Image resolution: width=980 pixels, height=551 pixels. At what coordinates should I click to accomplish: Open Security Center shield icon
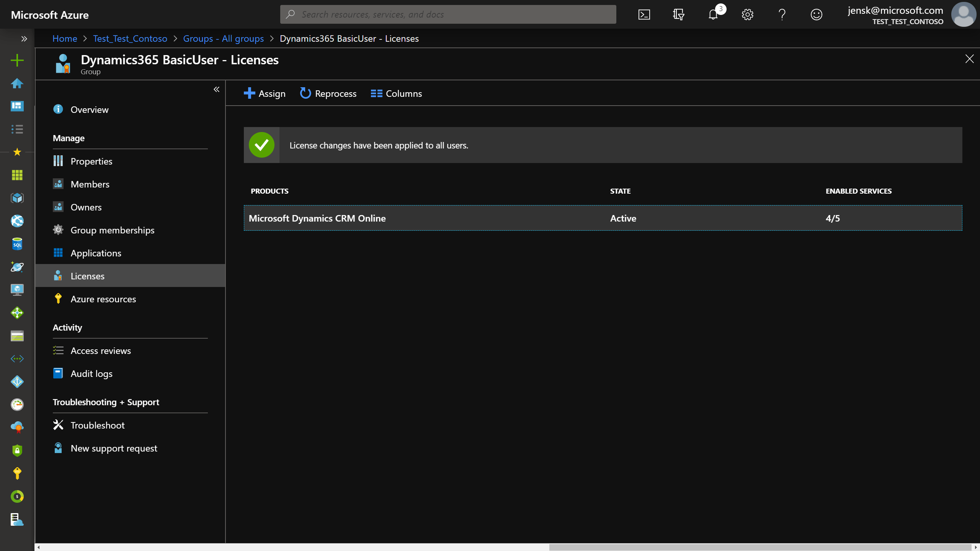(17, 450)
